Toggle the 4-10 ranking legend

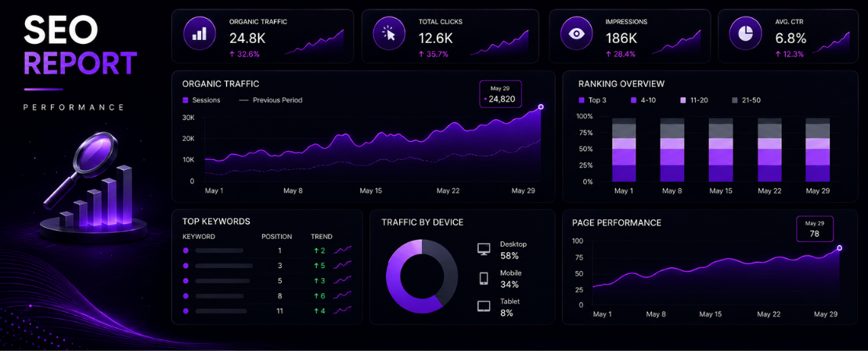tap(645, 100)
